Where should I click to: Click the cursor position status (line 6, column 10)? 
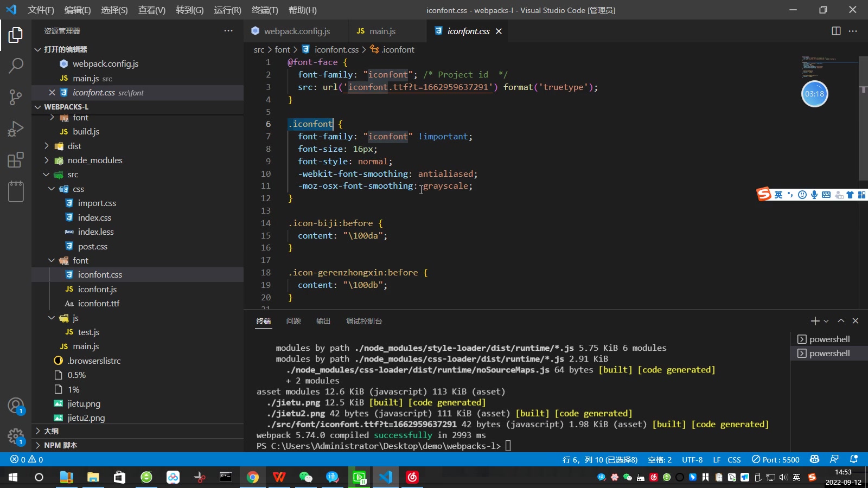[x=600, y=459]
